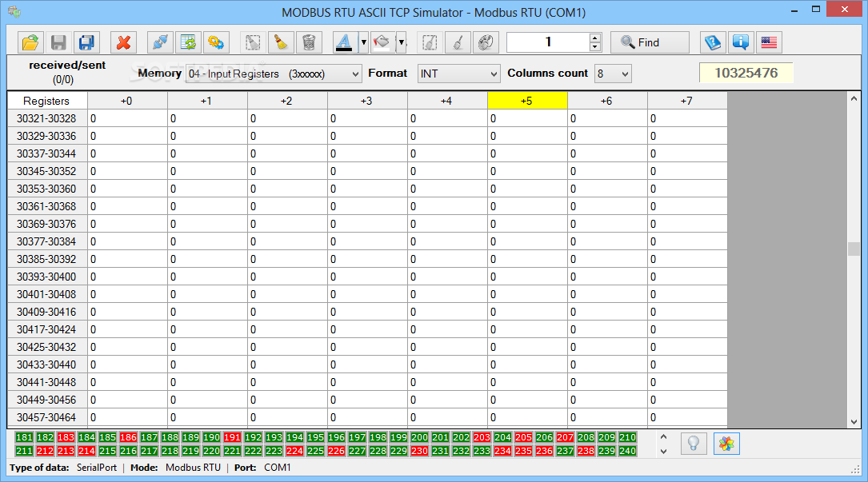Open the Memory dropdown showing Input Registers
This screenshot has height=482, width=868.
[x=274, y=74]
